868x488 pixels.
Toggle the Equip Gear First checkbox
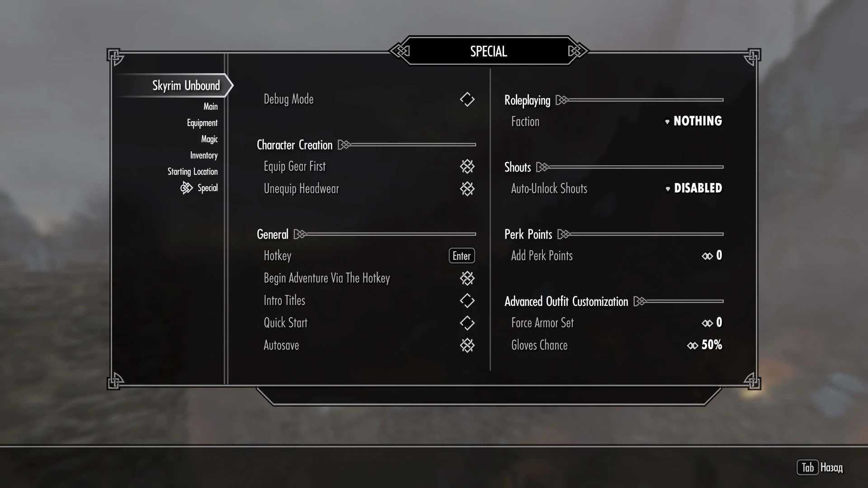pos(467,166)
